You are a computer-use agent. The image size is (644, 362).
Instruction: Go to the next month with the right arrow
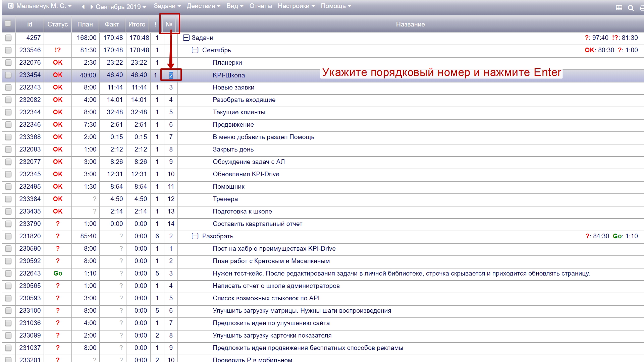(91, 7)
